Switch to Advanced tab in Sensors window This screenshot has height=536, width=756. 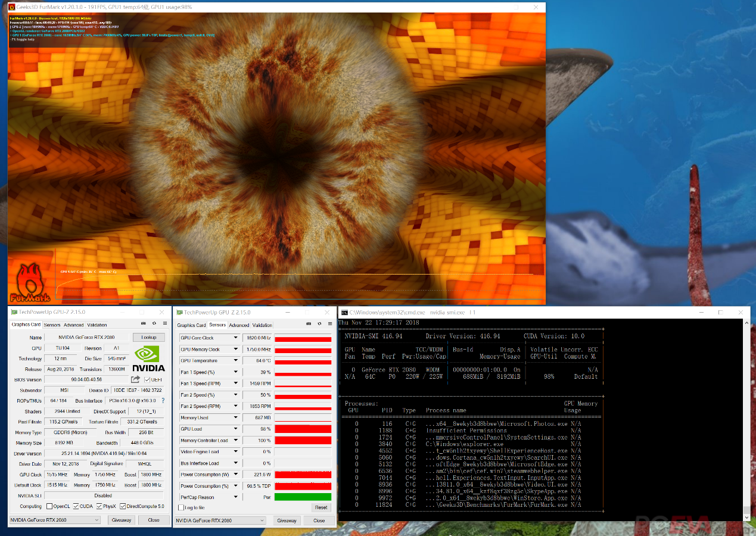[x=239, y=325]
